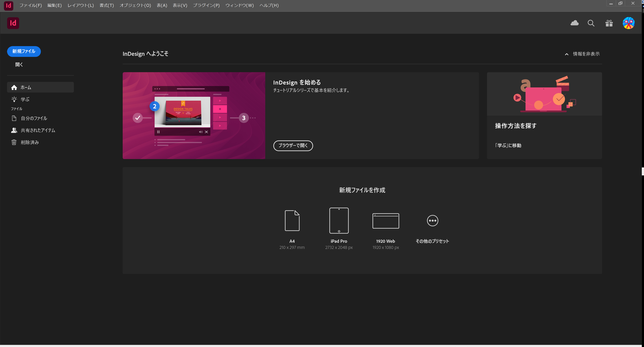Go to Home in the sidebar
The image size is (644, 347).
tap(40, 87)
